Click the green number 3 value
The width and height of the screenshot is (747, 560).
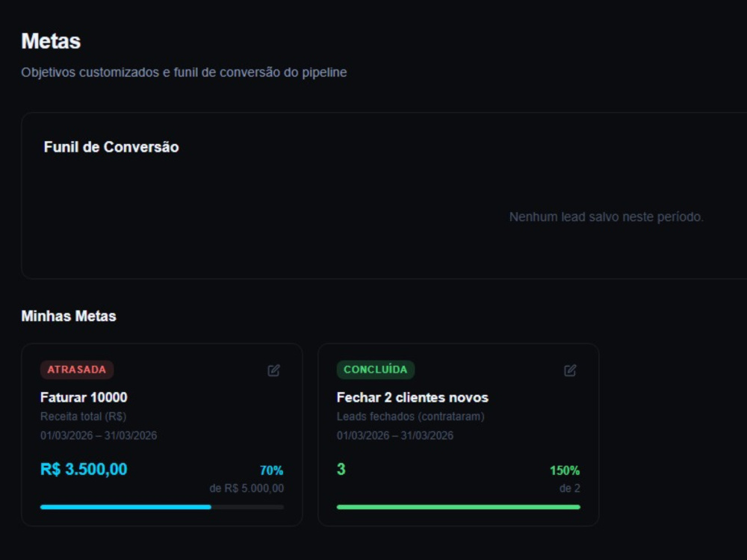click(x=341, y=469)
